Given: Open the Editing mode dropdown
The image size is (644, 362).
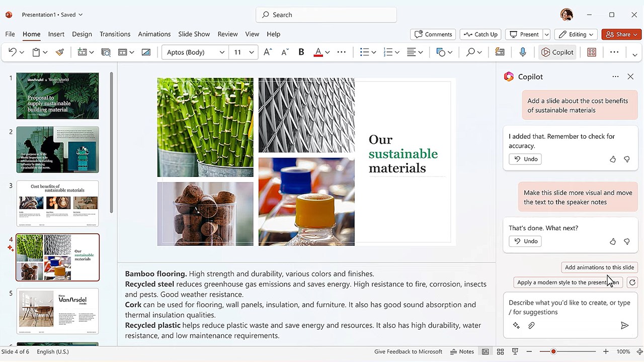Looking at the screenshot, I should pos(576,34).
